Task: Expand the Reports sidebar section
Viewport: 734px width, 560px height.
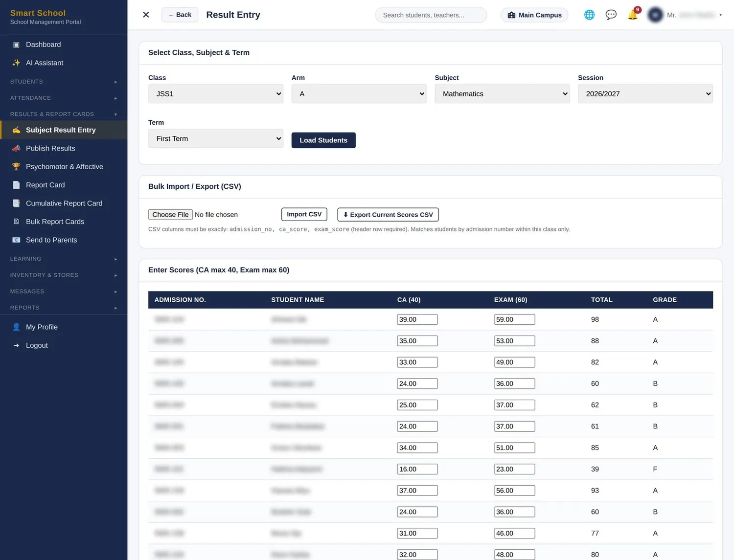Action: 64,308
